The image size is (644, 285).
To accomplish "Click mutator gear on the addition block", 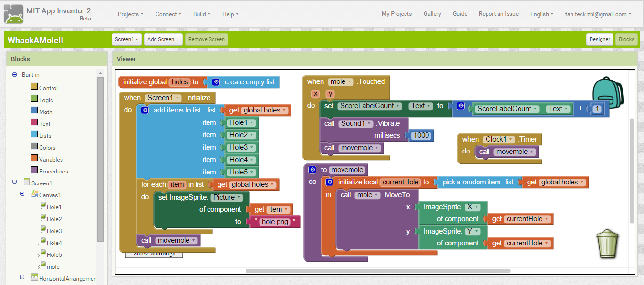I will 460,106.
